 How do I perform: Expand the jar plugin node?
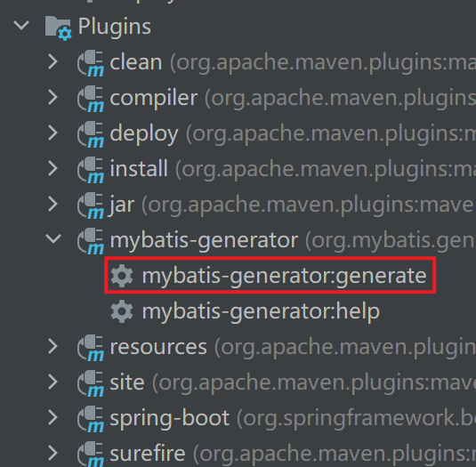click(52, 204)
